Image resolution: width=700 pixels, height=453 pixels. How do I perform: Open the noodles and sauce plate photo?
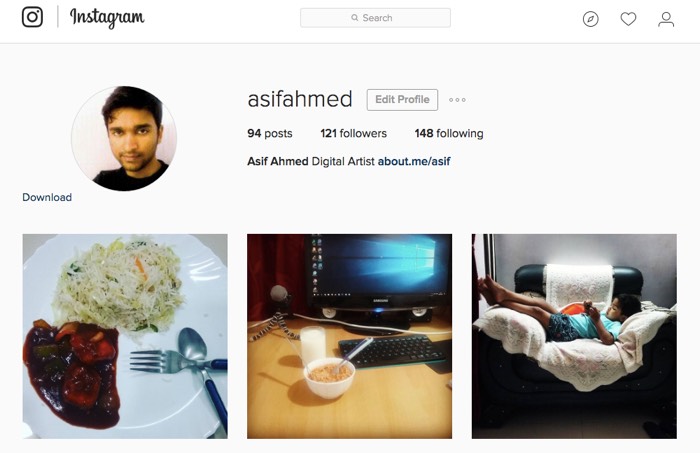point(125,336)
